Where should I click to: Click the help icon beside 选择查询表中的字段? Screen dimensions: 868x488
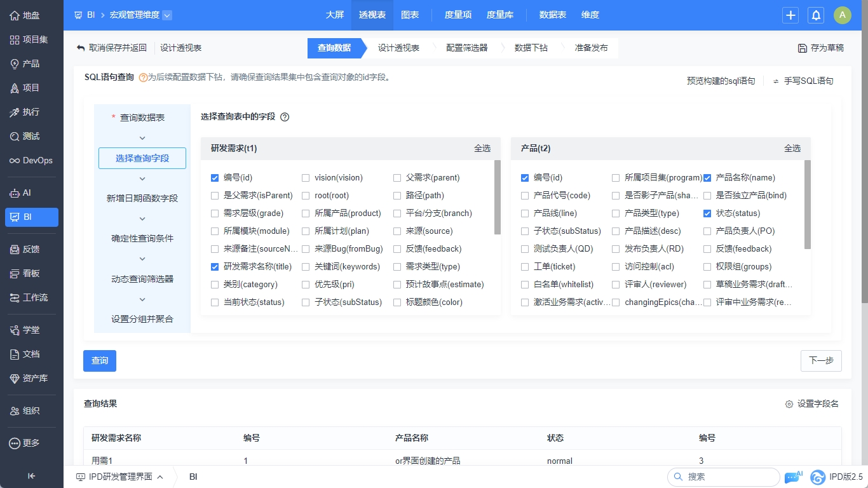(x=285, y=117)
